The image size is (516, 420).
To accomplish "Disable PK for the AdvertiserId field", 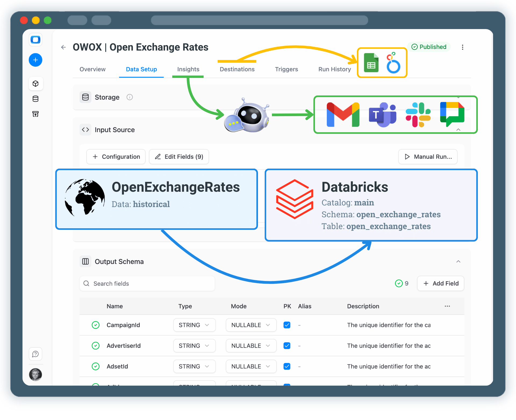I will [x=287, y=346].
